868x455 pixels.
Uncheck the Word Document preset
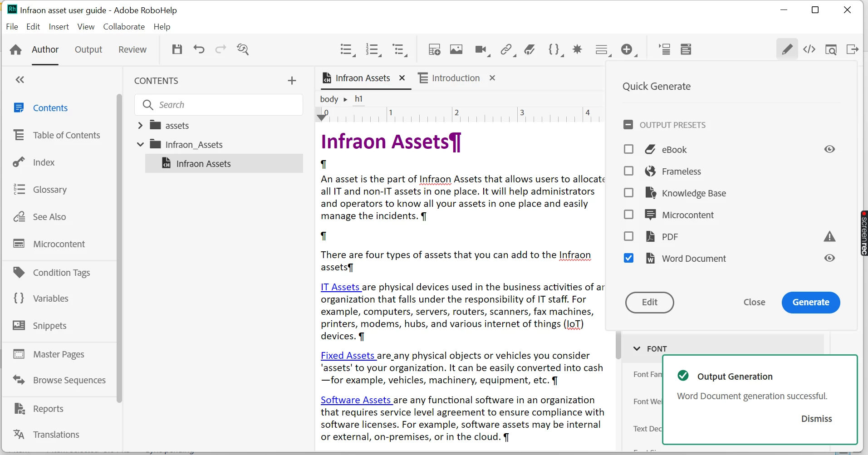[x=628, y=258]
